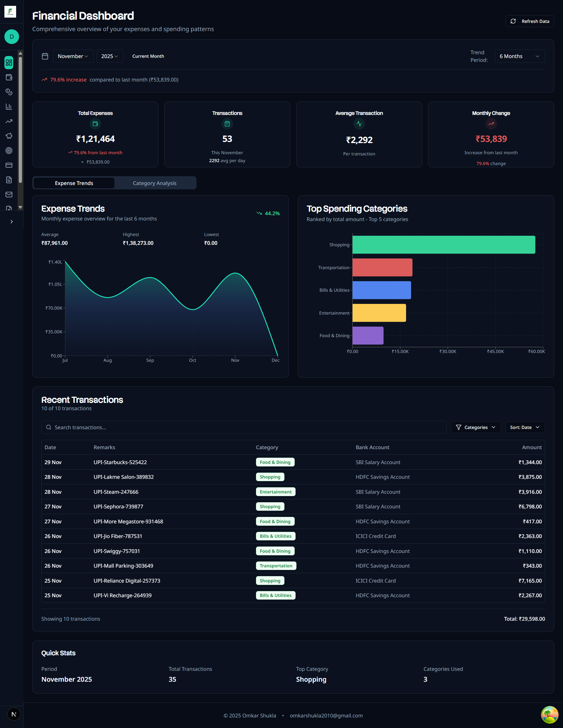Open the Categories filter dropdown
The image size is (563, 728).
pyautogui.click(x=476, y=427)
